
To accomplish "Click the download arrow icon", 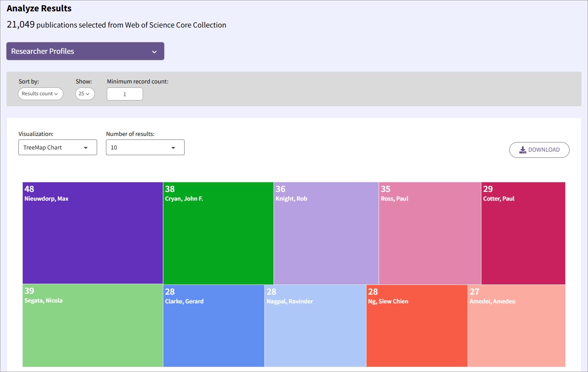I will click(523, 150).
